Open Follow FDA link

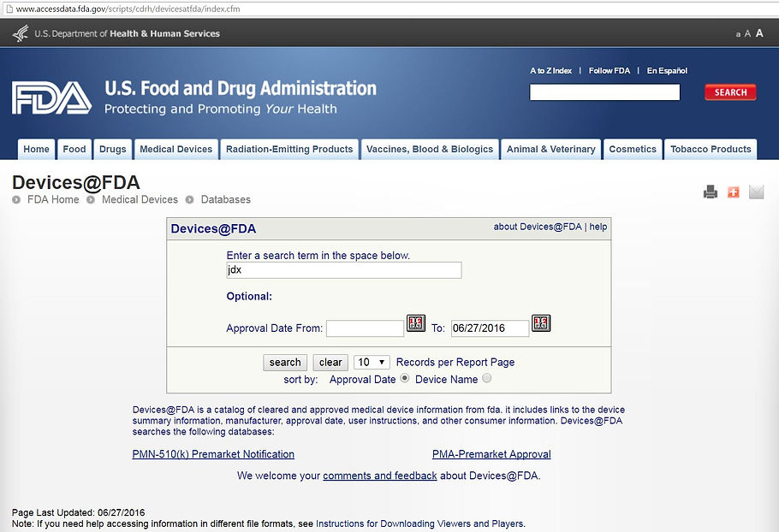(x=610, y=71)
